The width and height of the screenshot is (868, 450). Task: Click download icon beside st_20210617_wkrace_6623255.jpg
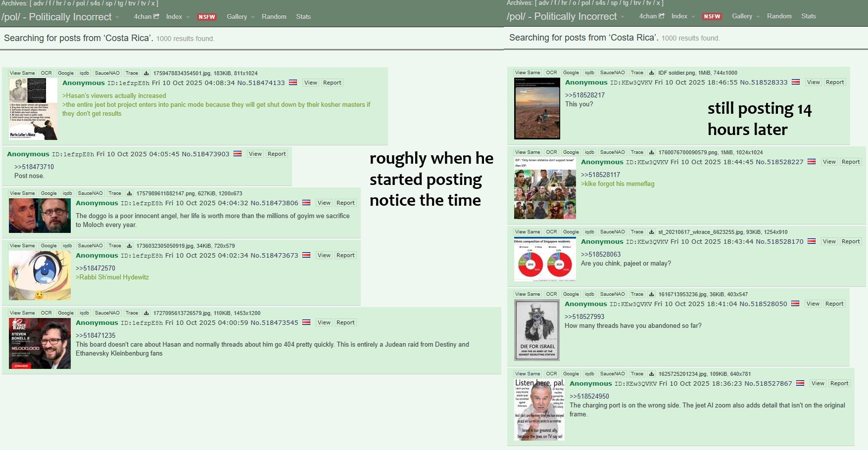tap(651, 232)
